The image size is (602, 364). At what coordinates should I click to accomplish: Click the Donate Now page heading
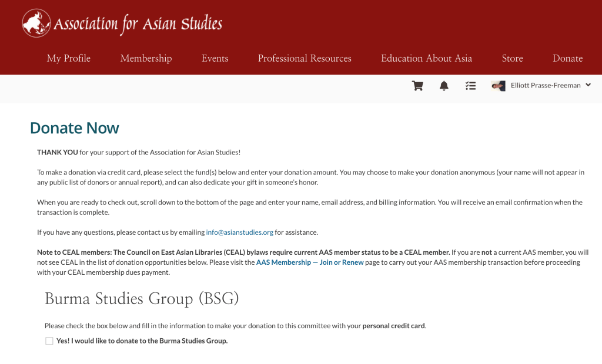(75, 128)
